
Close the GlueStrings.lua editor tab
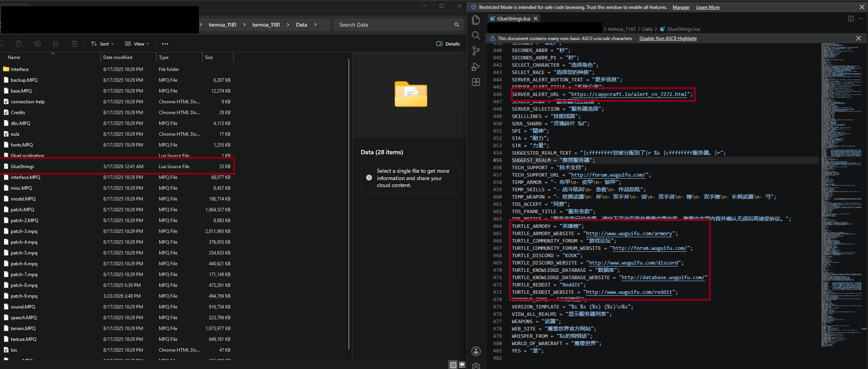(x=535, y=19)
